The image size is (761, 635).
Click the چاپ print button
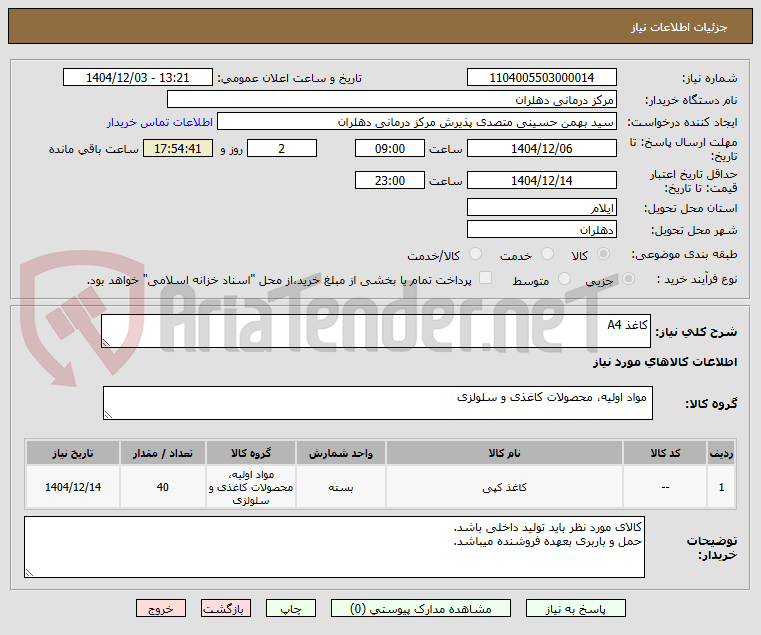click(x=291, y=608)
